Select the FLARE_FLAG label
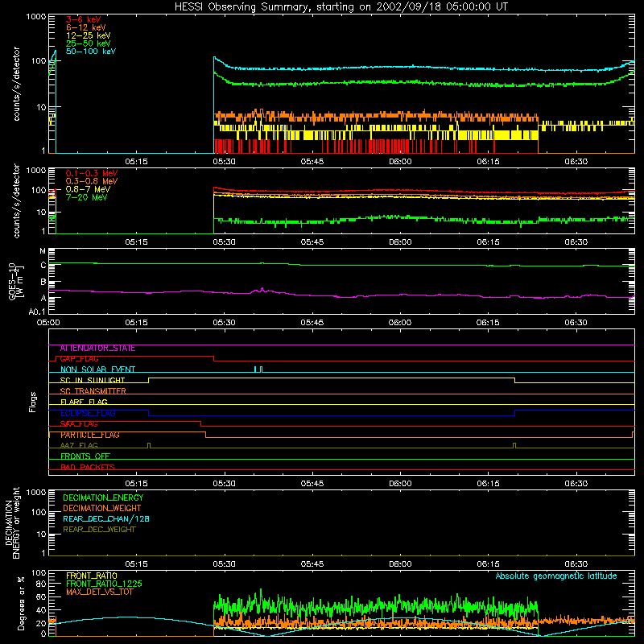 pyautogui.click(x=84, y=402)
